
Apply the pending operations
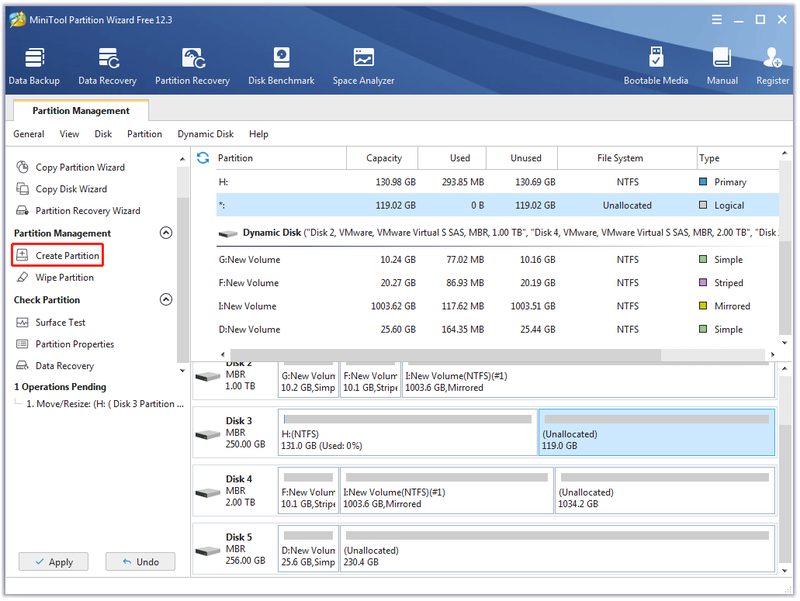54,562
